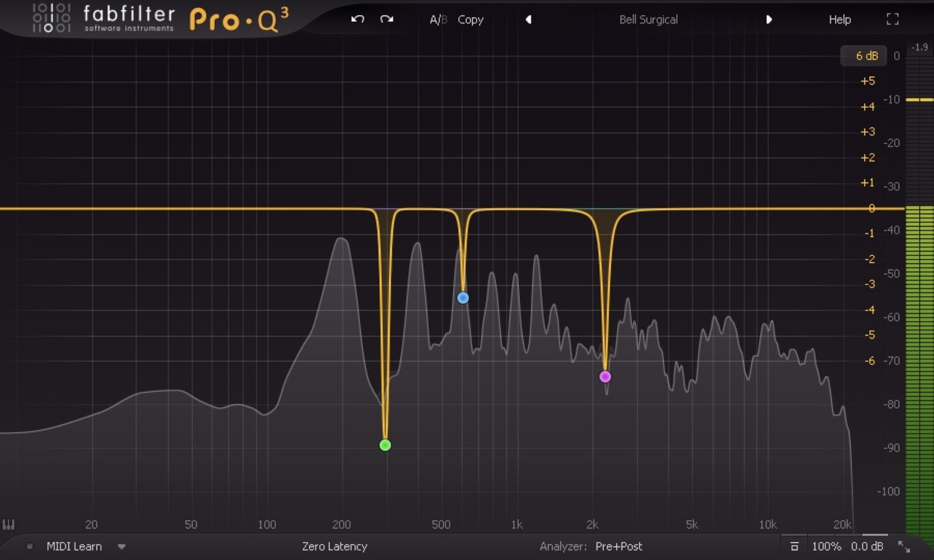Click the +5 gain scale label

pyautogui.click(x=867, y=81)
